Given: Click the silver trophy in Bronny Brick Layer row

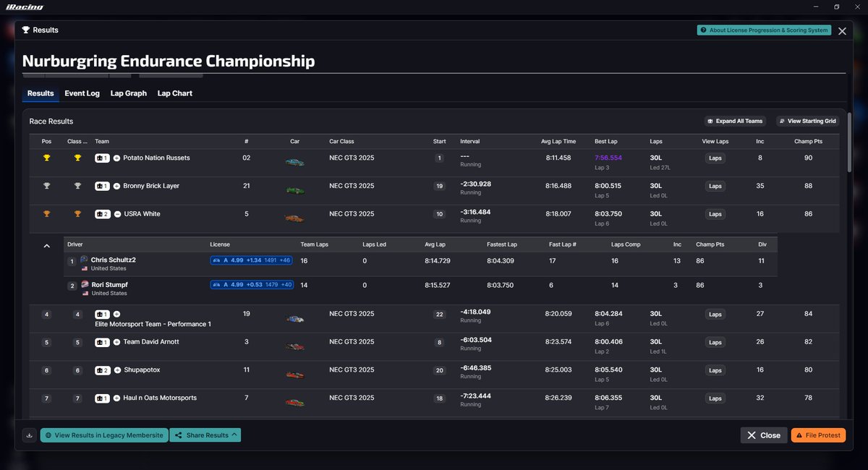Looking at the screenshot, I should (47, 186).
